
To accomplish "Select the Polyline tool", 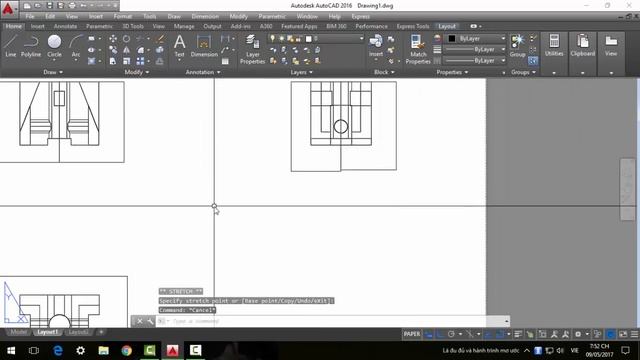I will click(x=31, y=46).
